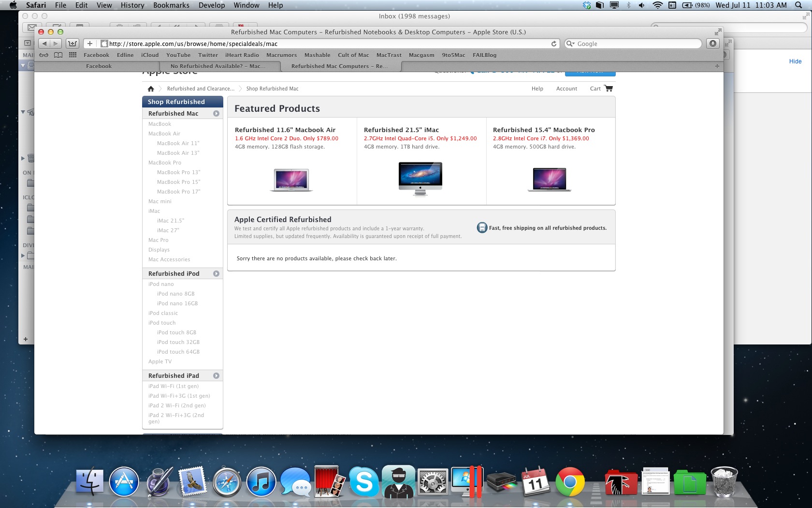812x508 pixels.
Task: Click Hide in the Mail window
Action: click(795, 61)
